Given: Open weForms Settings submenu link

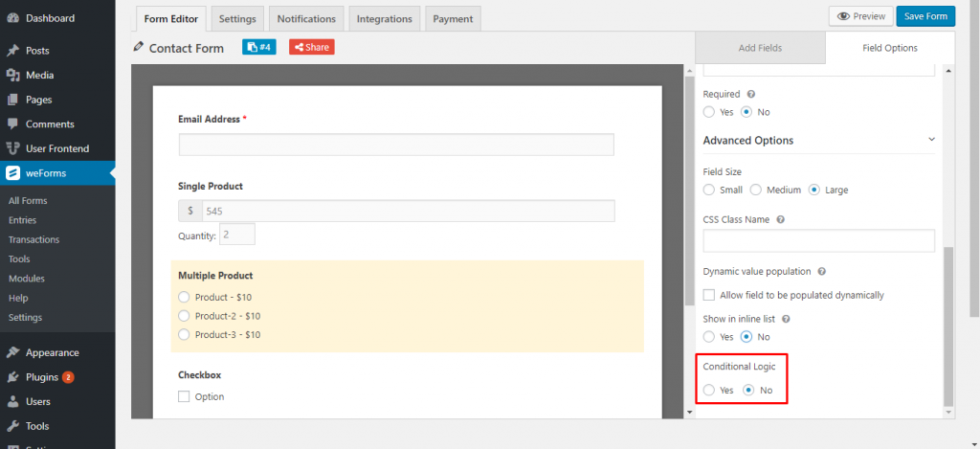Looking at the screenshot, I should pyautogui.click(x=26, y=317).
